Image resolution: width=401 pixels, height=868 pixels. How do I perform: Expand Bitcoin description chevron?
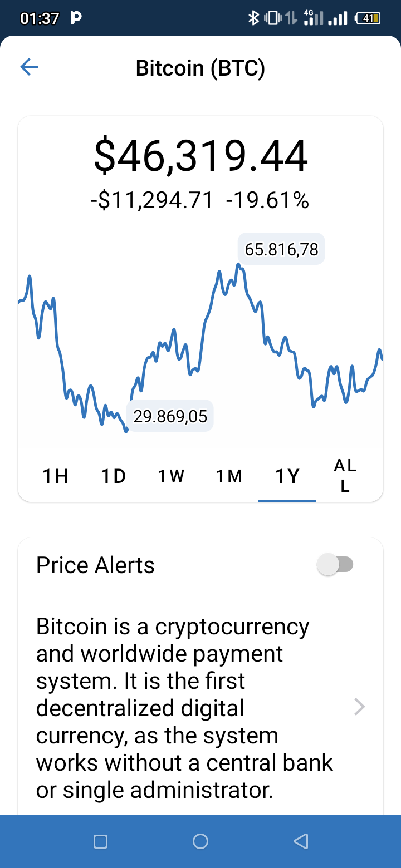click(360, 707)
